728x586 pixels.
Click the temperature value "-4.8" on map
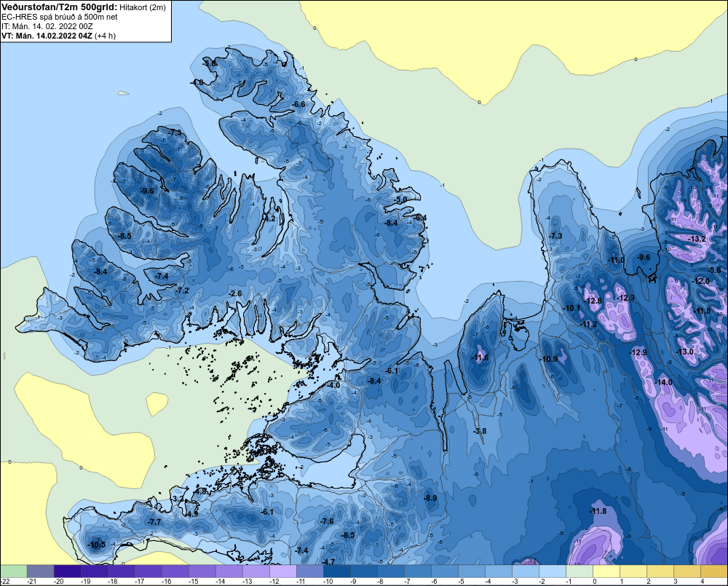point(201,491)
